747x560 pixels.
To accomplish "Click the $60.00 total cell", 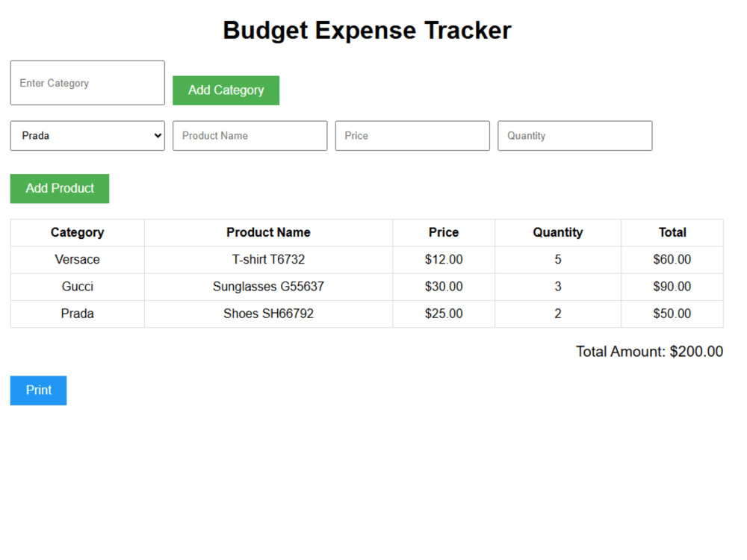I will [x=672, y=260].
